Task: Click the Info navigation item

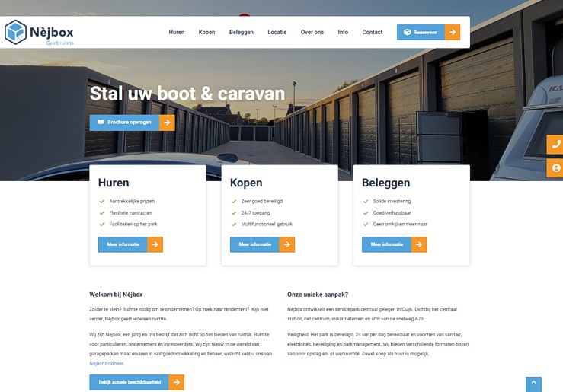Action: pyautogui.click(x=343, y=32)
